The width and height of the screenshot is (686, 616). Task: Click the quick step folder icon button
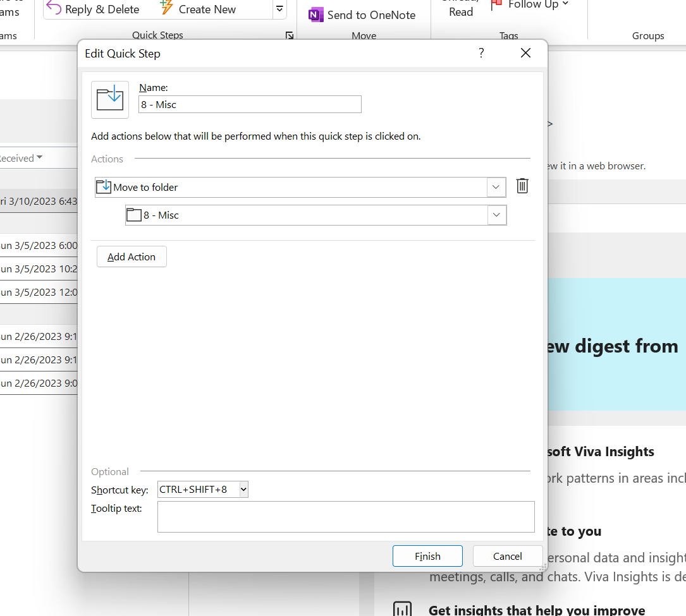tap(110, 100)
